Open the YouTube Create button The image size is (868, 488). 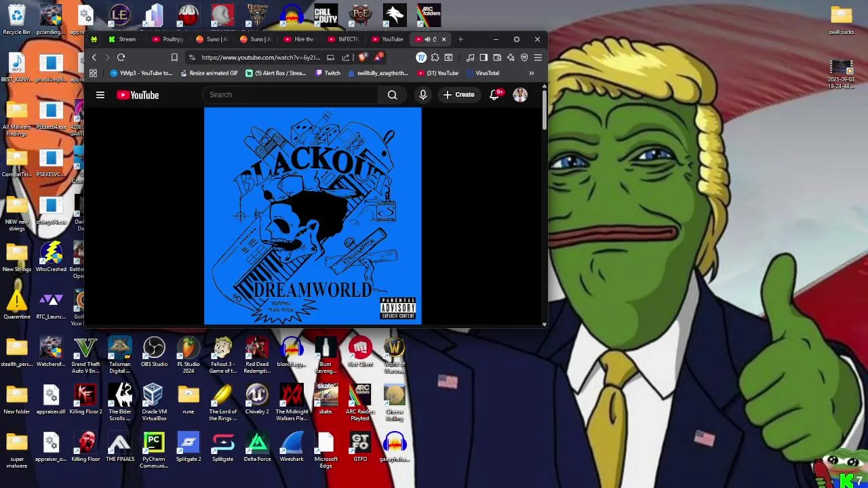point(459,95)
